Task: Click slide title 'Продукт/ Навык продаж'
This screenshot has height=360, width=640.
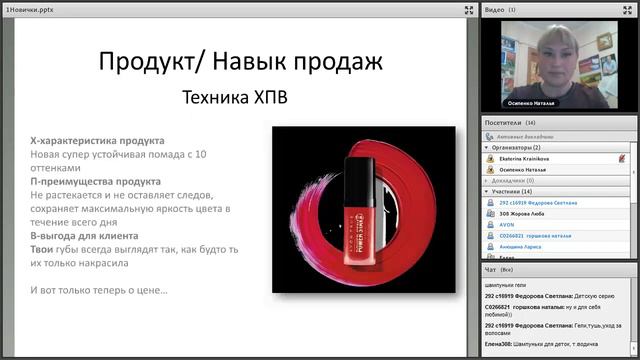Action: pyautogui.click(x=241, y=61)
